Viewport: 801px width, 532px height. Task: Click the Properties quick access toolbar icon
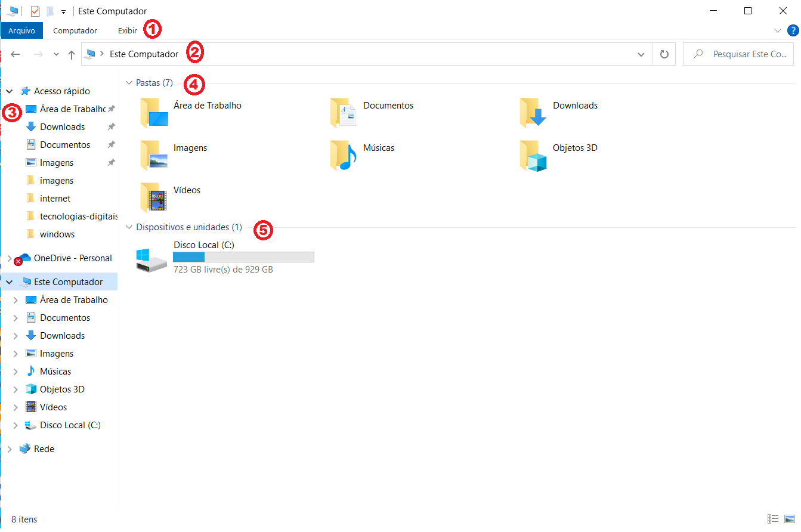(x=35, y=11)
